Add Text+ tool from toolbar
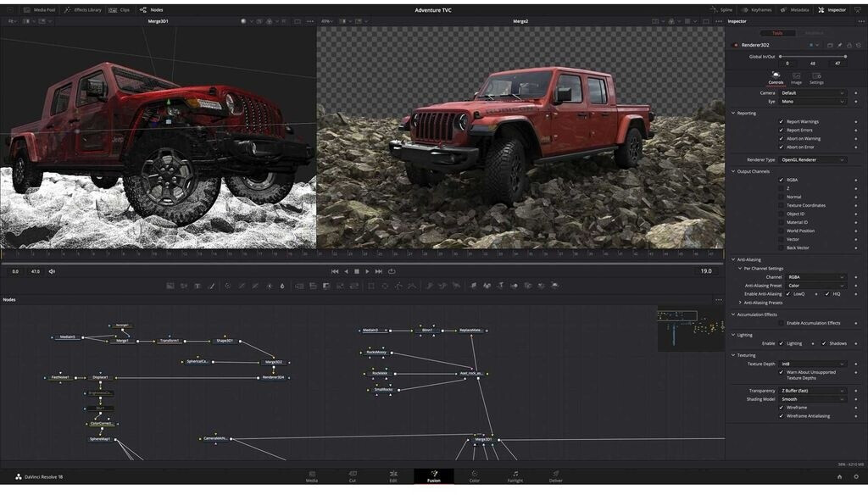 (197, 286)
